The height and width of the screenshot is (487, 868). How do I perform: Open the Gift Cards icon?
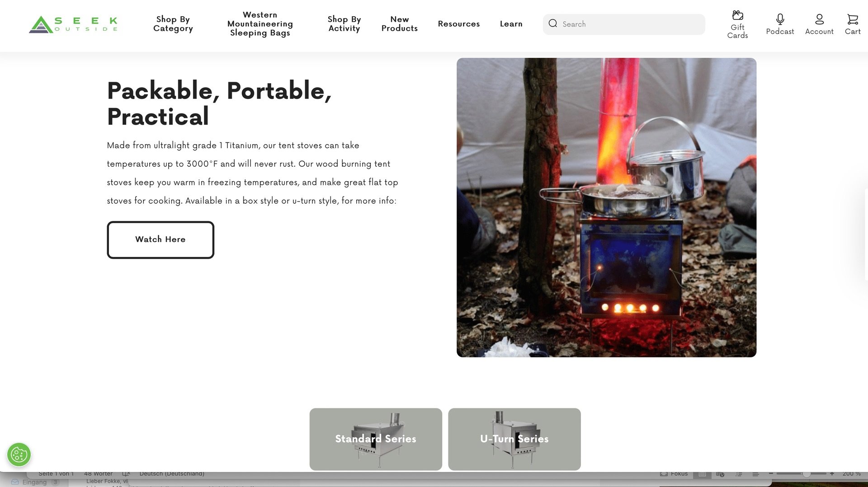click(737, 15)
